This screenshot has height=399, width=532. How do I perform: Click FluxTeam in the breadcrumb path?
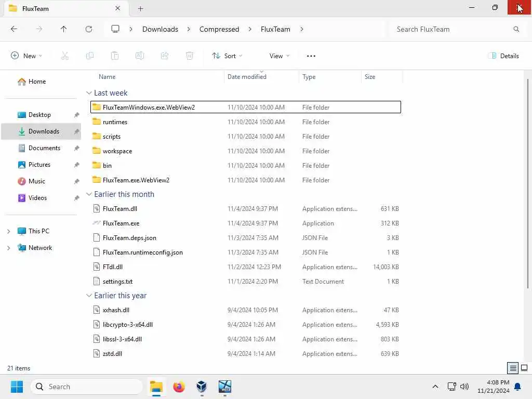(x=275, y=29)
